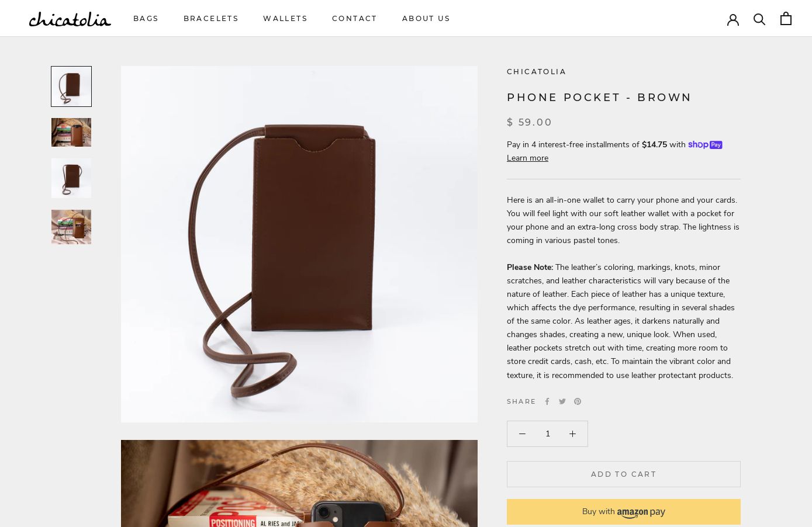Click Add to Cart button
The image size is (812, 527).
click(624, 474)
